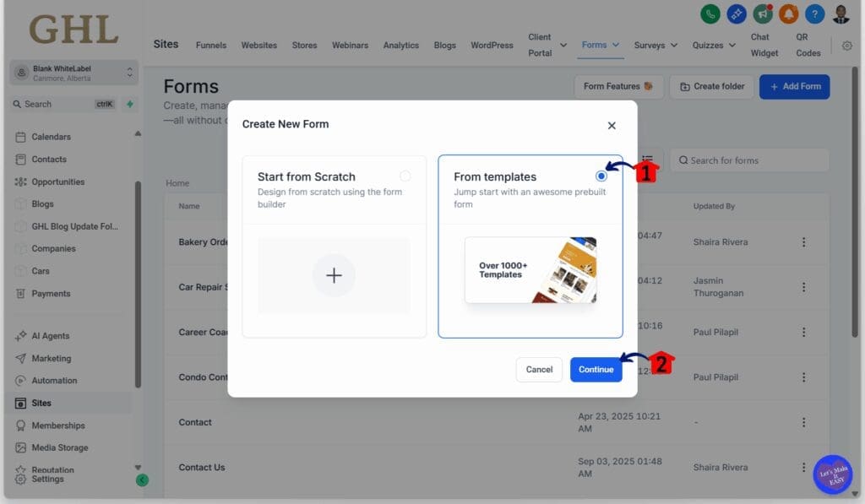Switch to the Funnels tab
Image resolution: width=865 pixels, height=504 pixels.
point(210,45)
